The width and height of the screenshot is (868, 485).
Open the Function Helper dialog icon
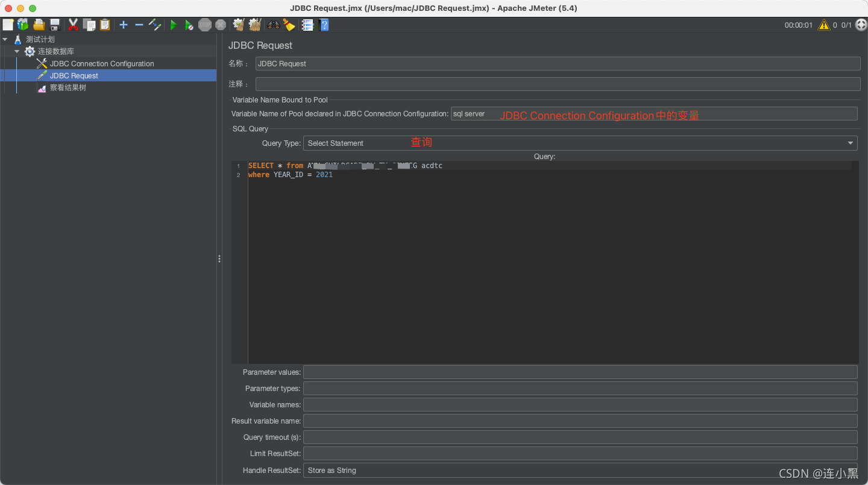click(308, 25)
